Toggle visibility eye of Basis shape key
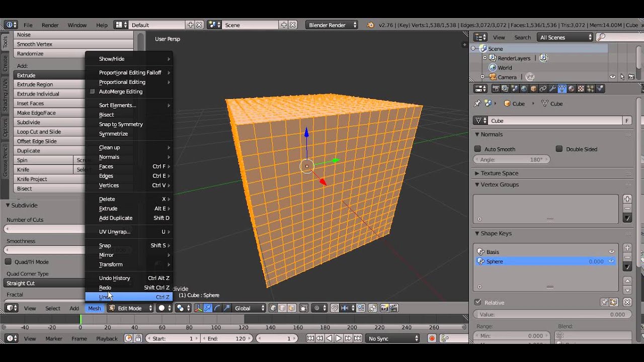This screenshot has height=362, width=644. click(612, 252)
